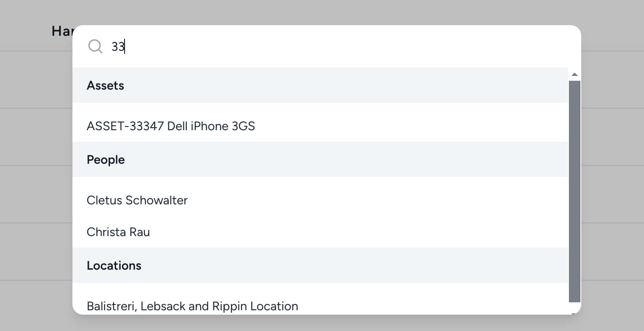This screenshot has width=644, height=331.
Task: Click the scrollbar down arrow at the bottom
Action: tap(575, 313)
